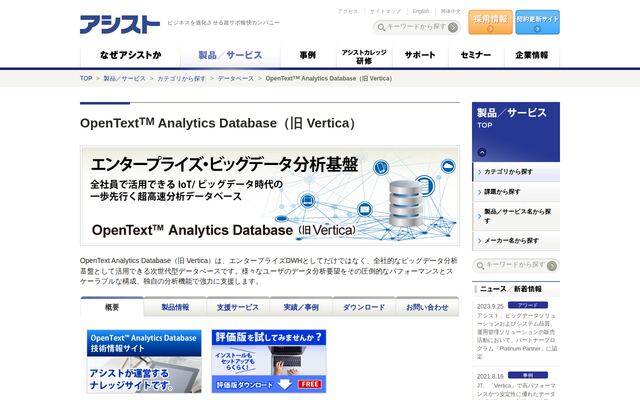Viewport: 640px width, 400px height.
Task: Click カテゴリから探す breadcrumb link
Action: [x=182, y=78]
